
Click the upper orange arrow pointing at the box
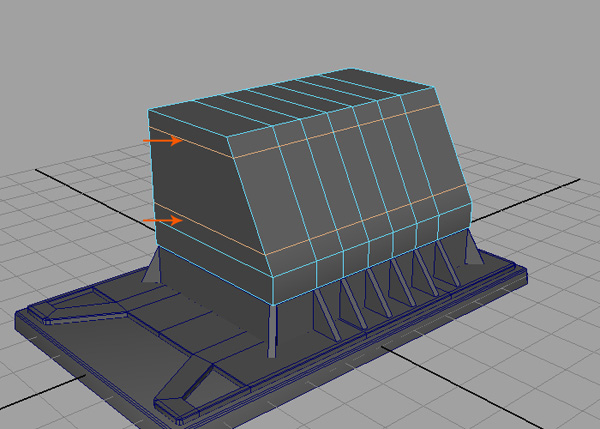pos(163,141)
